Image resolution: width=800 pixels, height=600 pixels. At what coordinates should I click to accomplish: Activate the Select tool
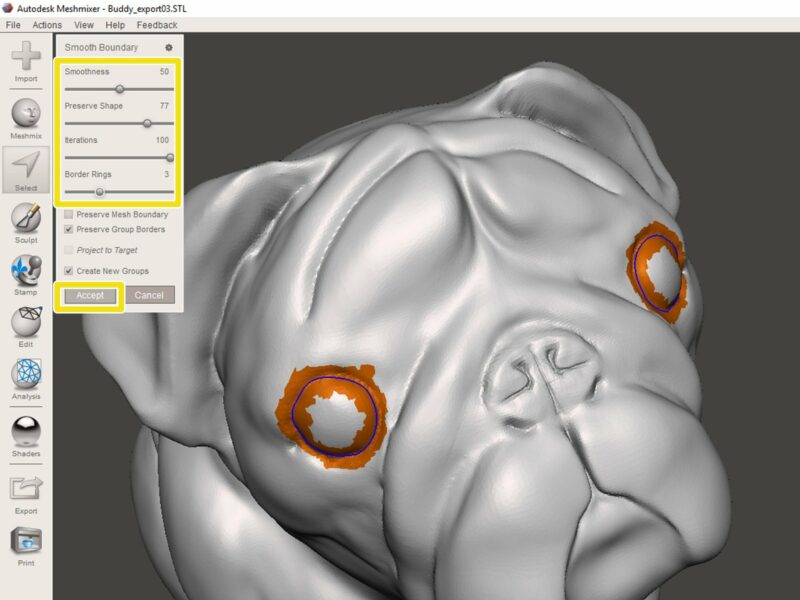(x=26, y=165)
